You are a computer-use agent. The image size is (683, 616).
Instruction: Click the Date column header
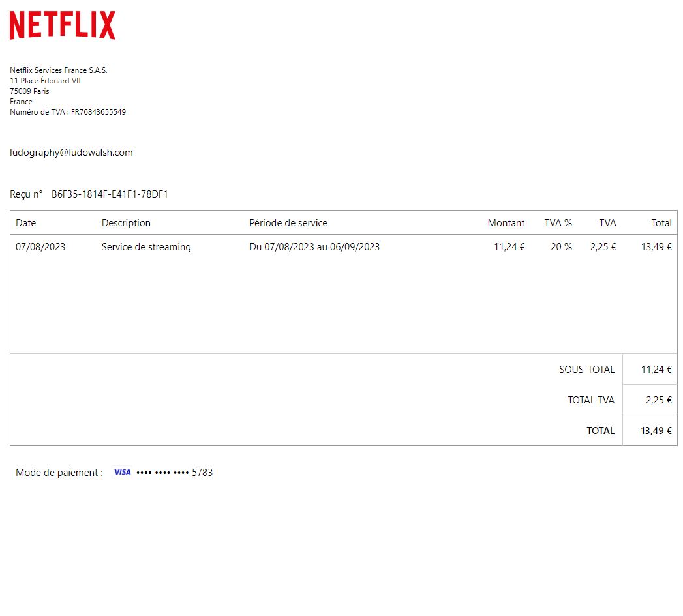click(25, 223)
